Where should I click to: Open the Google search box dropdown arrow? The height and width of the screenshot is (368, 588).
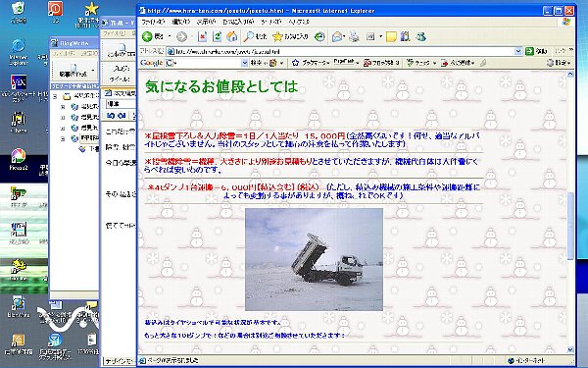coord(244,63)
